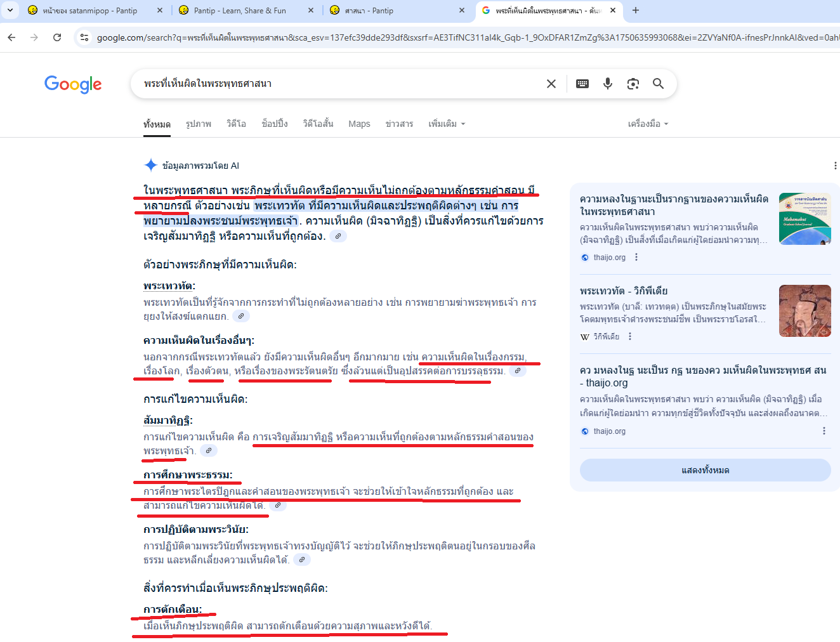Click source link icon in การปฏิบัติตามพระวินัย section

point(303,560)
